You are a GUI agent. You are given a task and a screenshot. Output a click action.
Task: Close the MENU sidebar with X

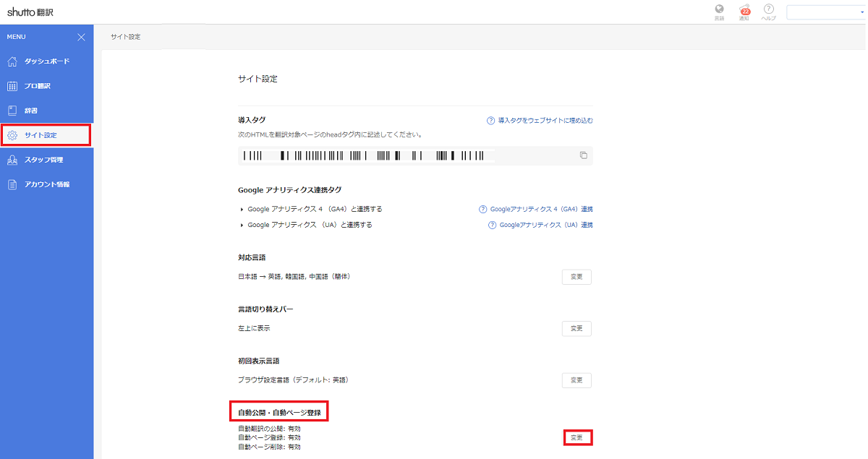coord(81,37)
